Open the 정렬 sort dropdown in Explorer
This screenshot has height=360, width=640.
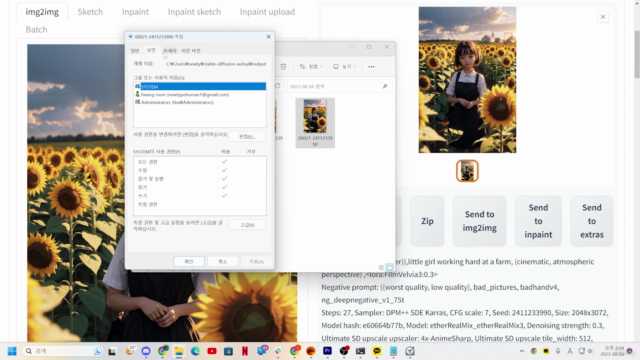click(x=311, y=67)
